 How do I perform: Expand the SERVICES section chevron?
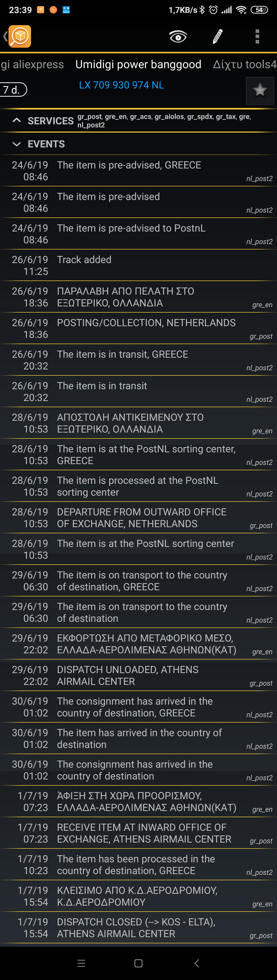(16, 121)
